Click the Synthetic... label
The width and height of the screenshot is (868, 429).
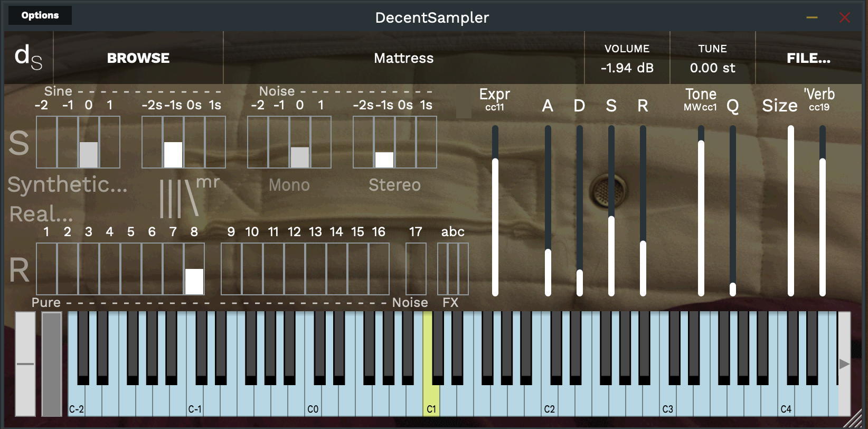(x=68, y=185)
